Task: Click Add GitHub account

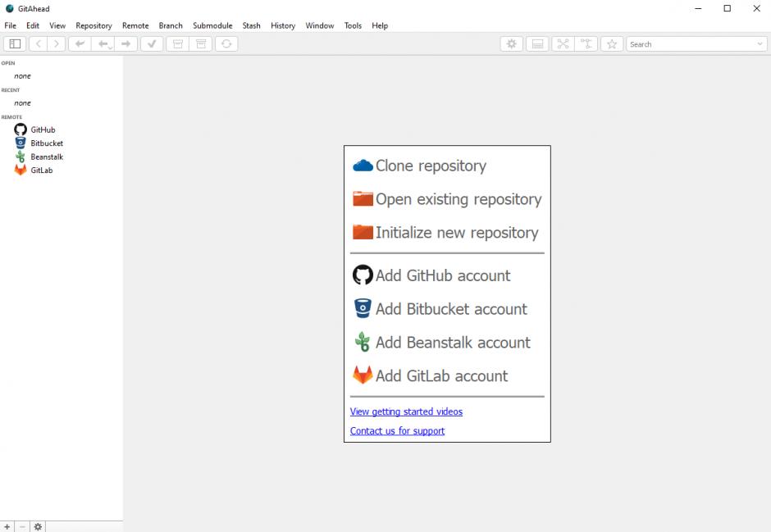Action: click(431, 275)
